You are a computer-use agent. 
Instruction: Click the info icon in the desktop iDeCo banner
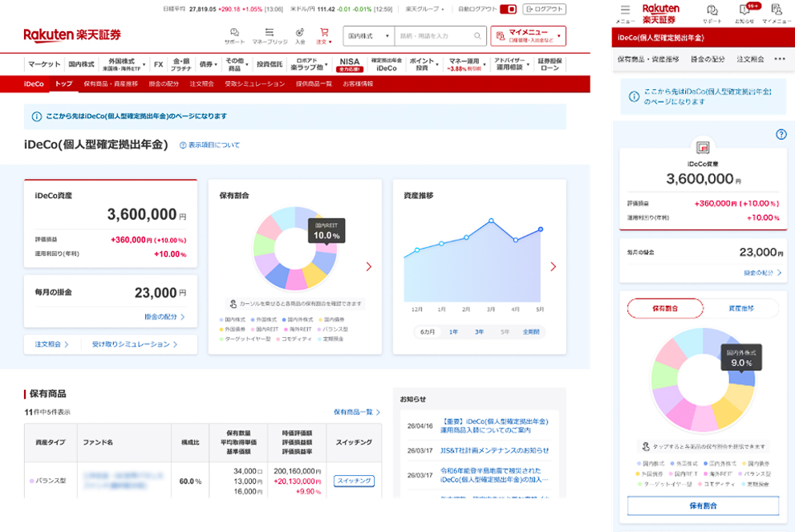click(x=37, y=116)
